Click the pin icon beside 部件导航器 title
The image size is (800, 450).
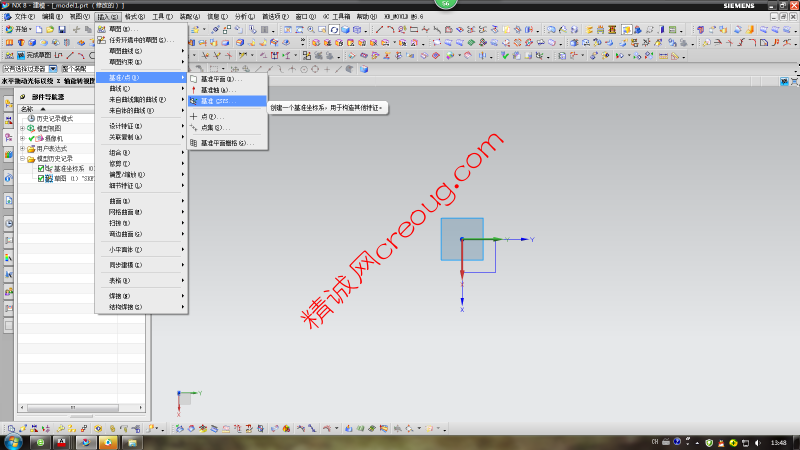pos(23,96)
